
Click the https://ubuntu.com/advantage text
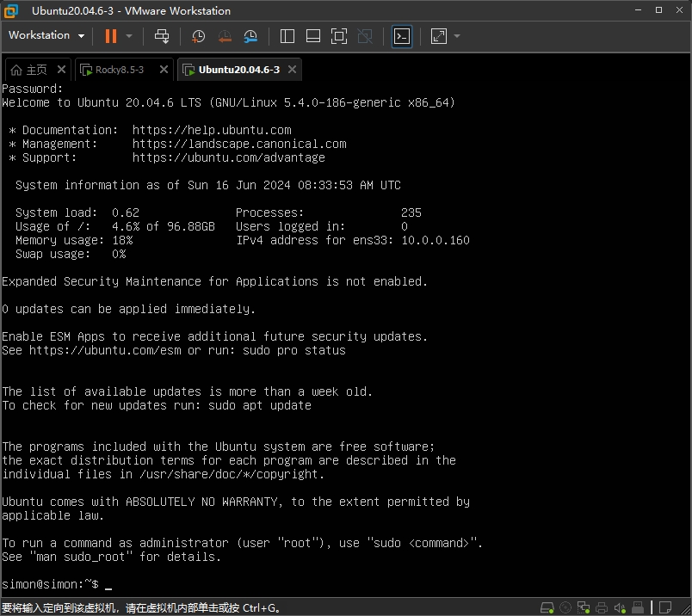(x=229, y=157)
